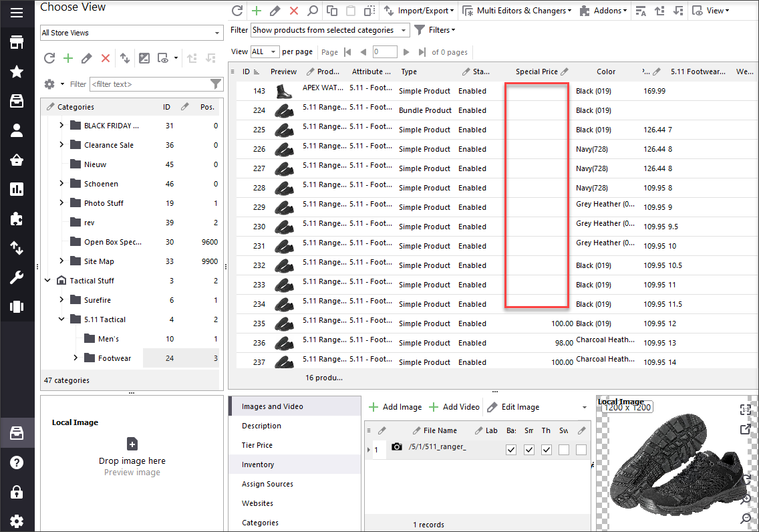Add a new category with the green plus
This screenshot has height=532, width=759.
pyautogui.click(x=68, y=58)
